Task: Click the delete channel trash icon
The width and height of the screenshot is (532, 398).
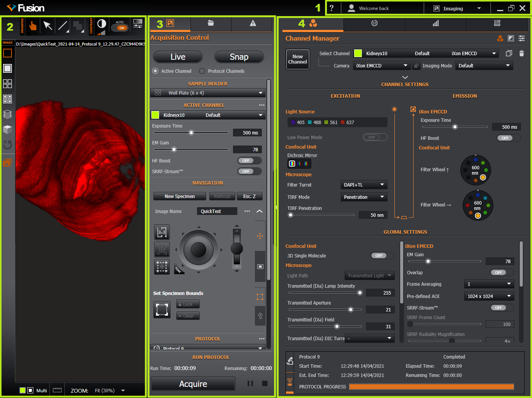Action: pos(521,54)
